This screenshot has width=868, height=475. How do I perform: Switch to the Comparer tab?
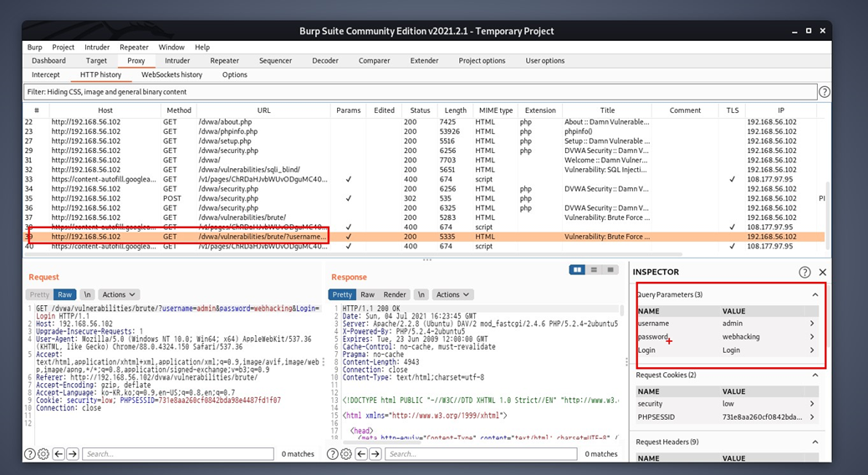(x=375, y=61)
